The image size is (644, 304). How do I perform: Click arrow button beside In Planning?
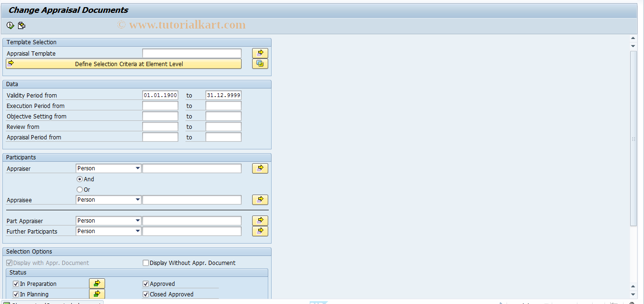pos(97,294)
